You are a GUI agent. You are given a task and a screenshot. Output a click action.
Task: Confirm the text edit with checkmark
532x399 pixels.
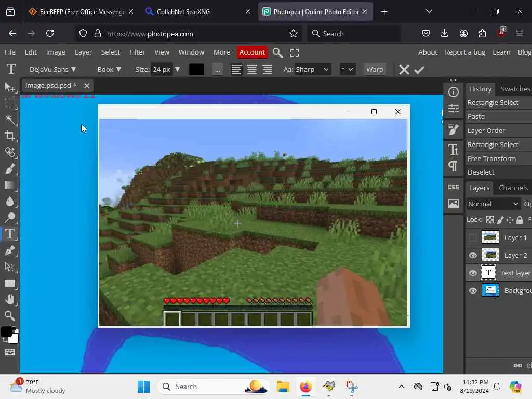click(x=419, y=70)
